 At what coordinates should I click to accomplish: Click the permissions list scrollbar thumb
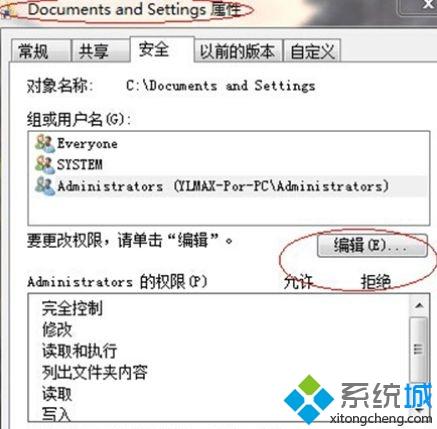coord(418,349)
